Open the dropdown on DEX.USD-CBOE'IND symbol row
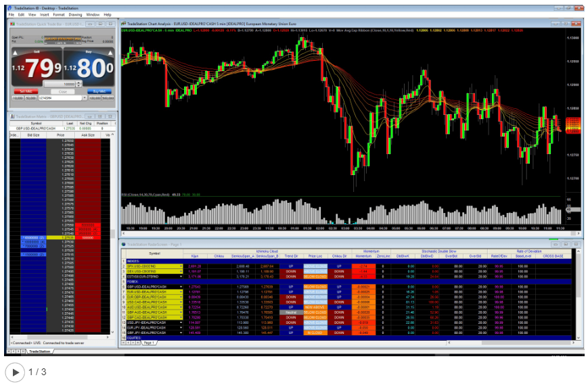The width and height of the screenshot is (588, 388). pos(181,272)
